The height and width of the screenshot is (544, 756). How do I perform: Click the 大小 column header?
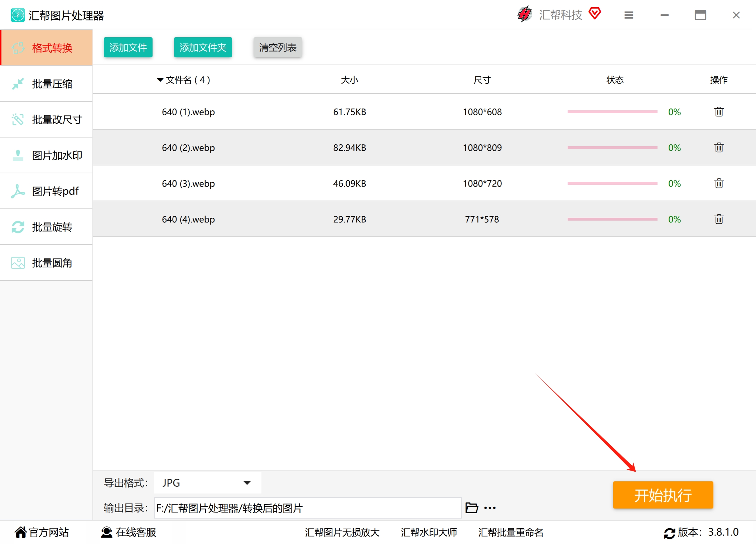350,80
